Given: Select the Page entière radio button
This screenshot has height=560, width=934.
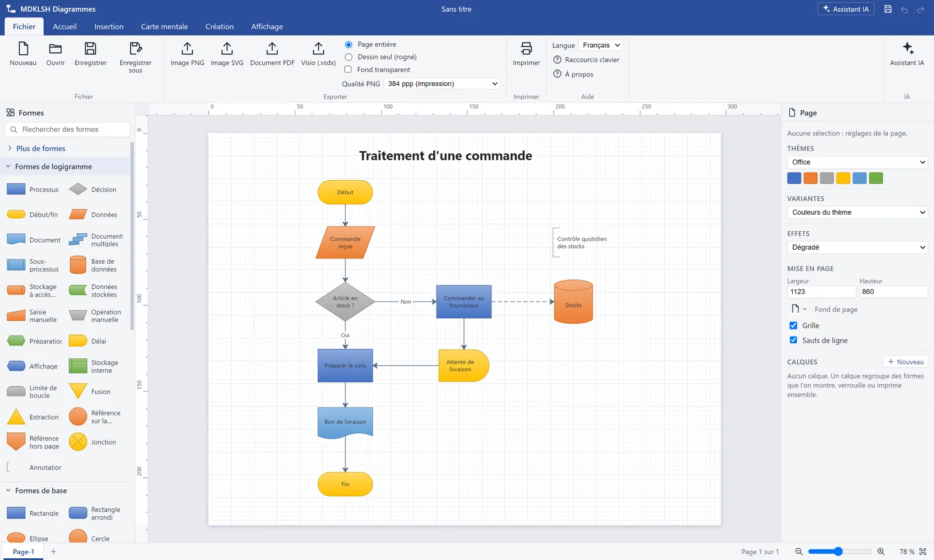Looking at the screenshot, I should click(x=348, y=44).
